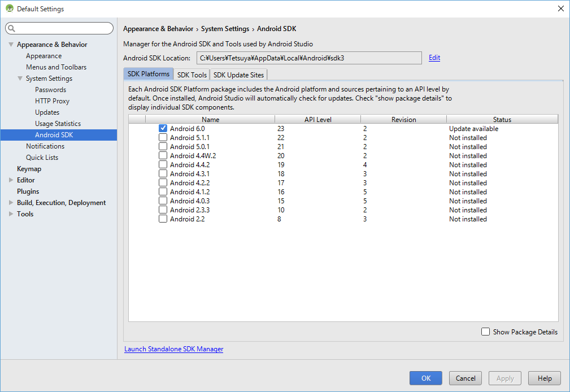Screen dimensions: 570x392
Task: Open the SDK Tools tab
Action: 192,75
